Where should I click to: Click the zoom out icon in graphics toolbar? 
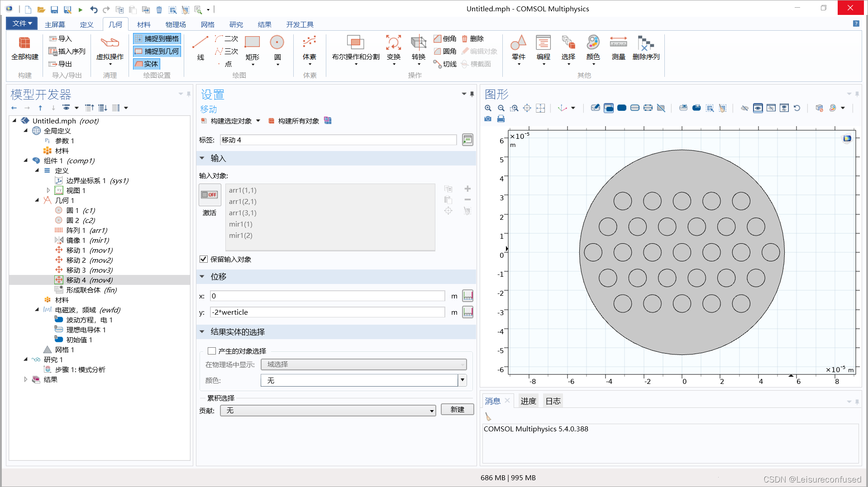click(x=501, y=108)
